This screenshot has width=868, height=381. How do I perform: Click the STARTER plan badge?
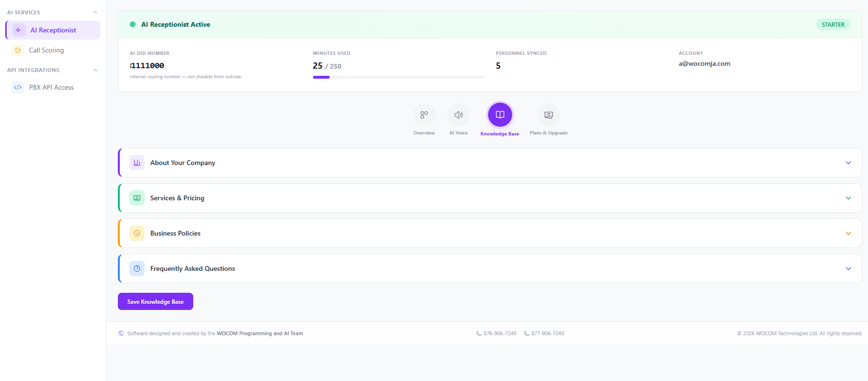pyautogui.click(x=833, y=24)
